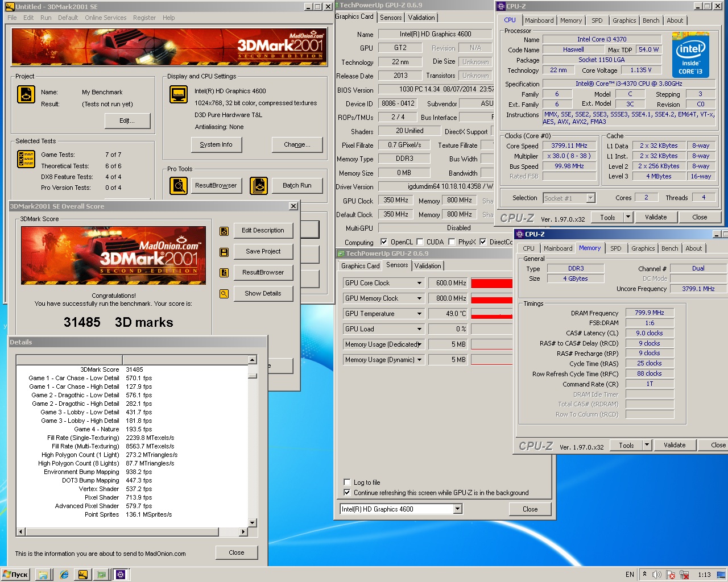This screenshot has width=728, height=582.
Task: Click the Details list scroll-right arrow
Action: point(243,532)
